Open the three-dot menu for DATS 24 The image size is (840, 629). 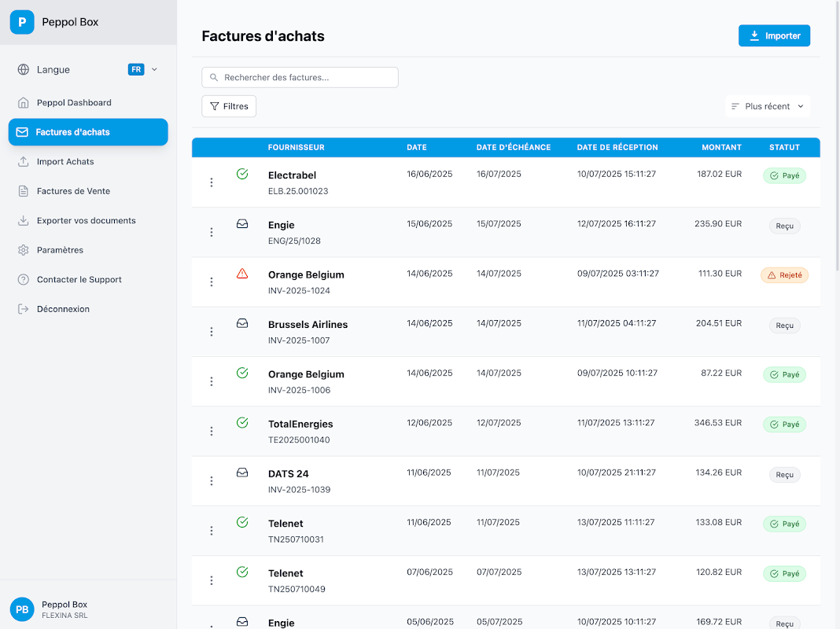coord(212,481)
